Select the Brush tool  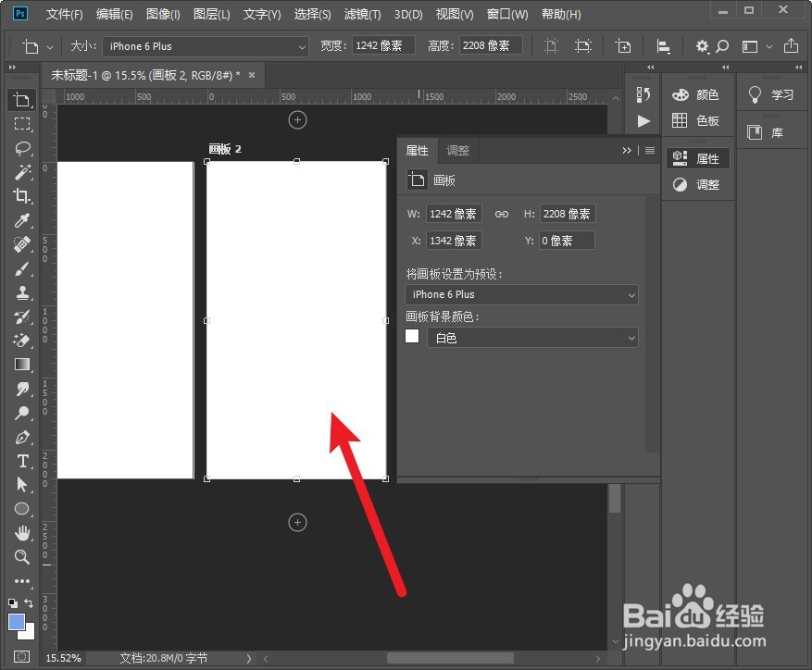click(21, 268)
